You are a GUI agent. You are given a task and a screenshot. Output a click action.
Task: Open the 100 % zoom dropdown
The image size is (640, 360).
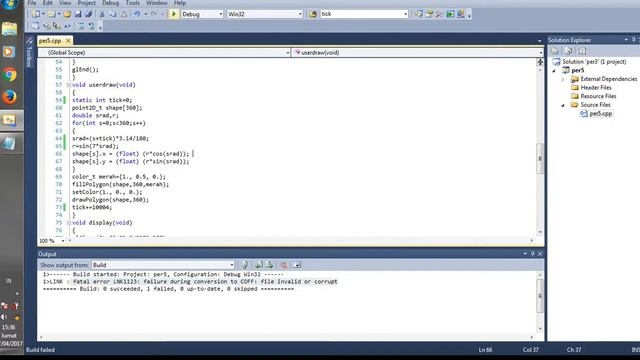point(62,241)
